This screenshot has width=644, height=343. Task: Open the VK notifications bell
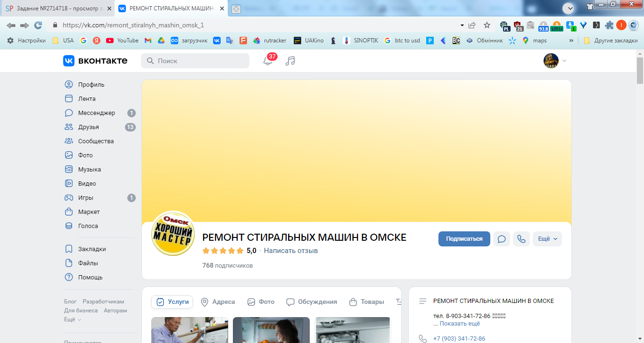pos(268,61)
